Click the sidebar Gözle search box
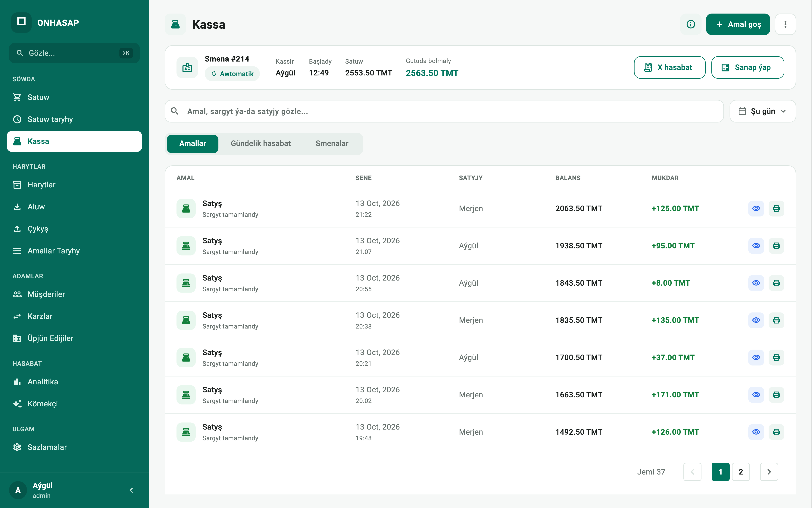Screen dimensions: 812x508 click(x=74, y=53)
